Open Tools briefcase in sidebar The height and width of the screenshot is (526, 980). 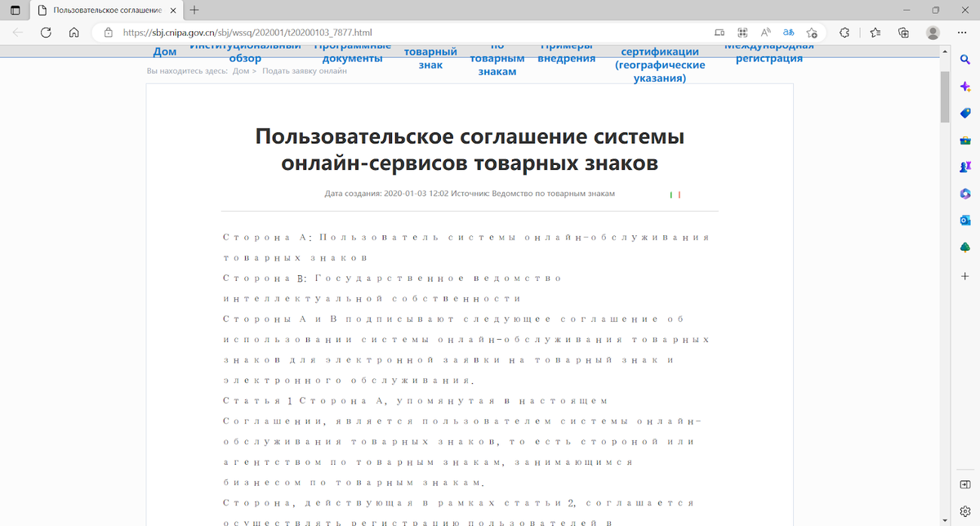click(965, 140)
